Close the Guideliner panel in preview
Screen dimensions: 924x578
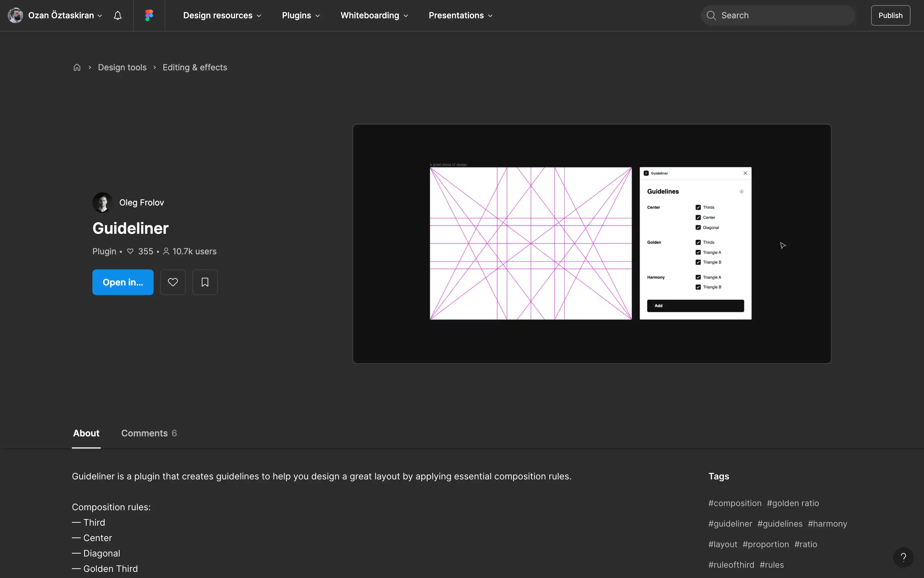745,173
